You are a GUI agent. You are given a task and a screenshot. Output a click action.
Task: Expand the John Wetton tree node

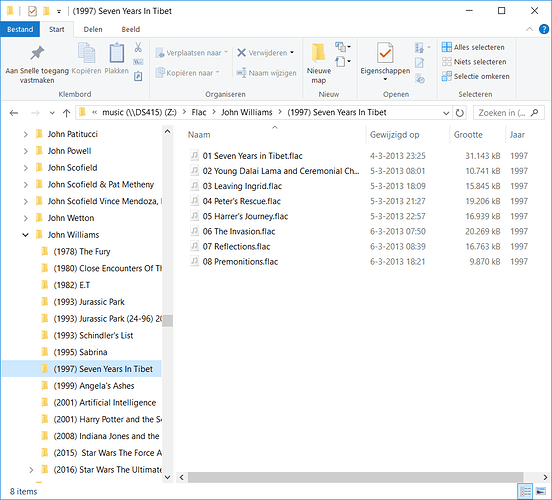(x=25, y=218)
